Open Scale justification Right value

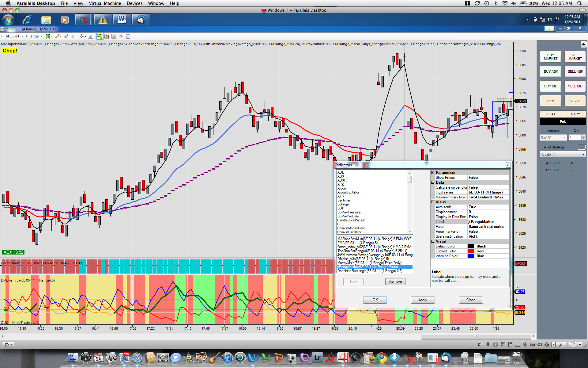pyautogui.click(x=488, y=236)
